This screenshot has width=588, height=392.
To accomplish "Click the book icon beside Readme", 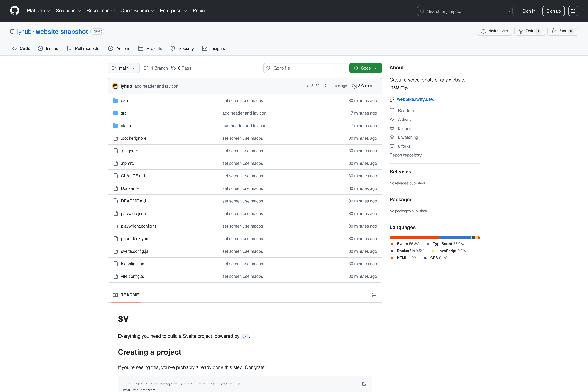I will pos(392,111).
